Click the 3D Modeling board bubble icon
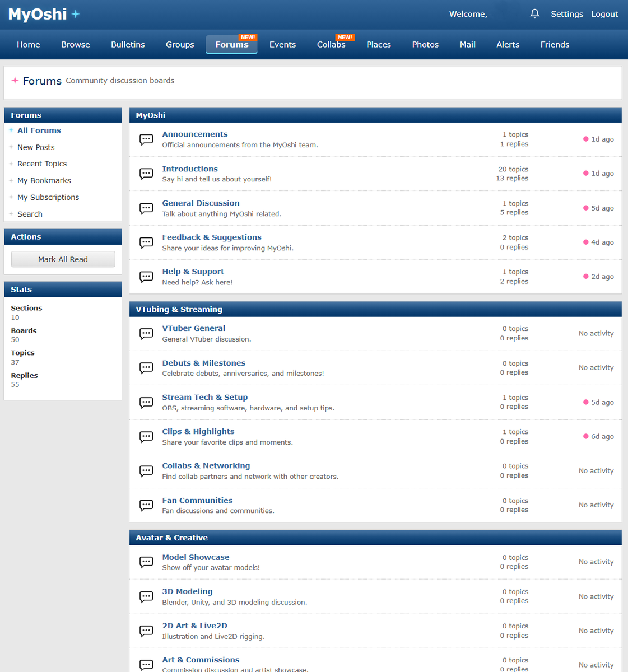Screen dimensions: 628x672 pos(146,597)
